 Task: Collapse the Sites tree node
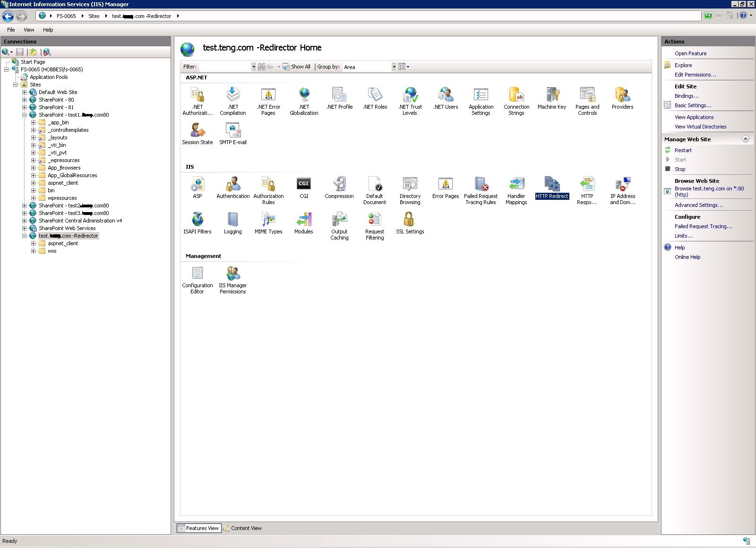click(16, 85)
